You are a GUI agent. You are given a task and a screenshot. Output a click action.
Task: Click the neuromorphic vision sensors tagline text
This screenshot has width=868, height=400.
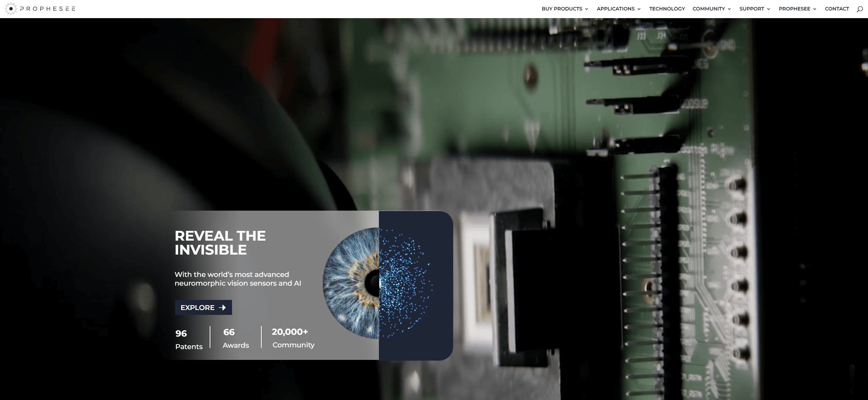pos(238,279)
